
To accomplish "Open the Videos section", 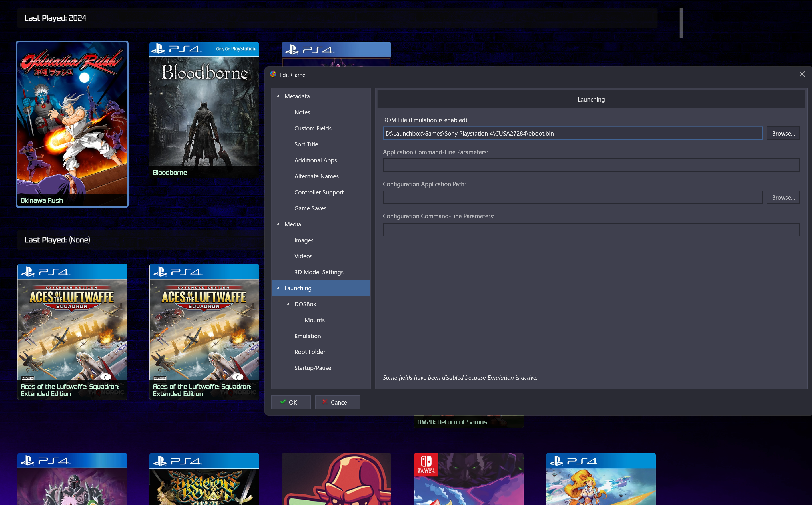I will (x=303, y=256).
